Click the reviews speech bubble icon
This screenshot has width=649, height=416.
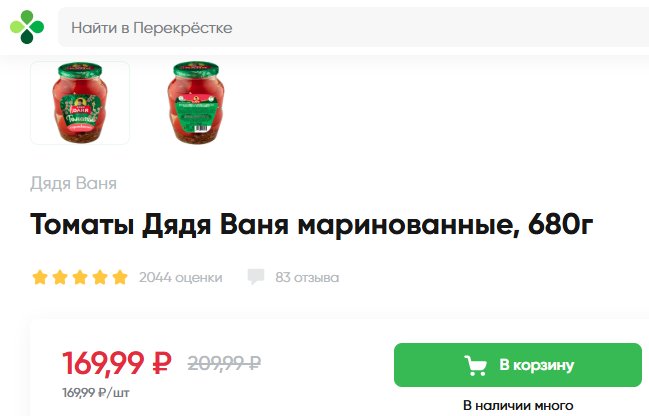point(256,277)
